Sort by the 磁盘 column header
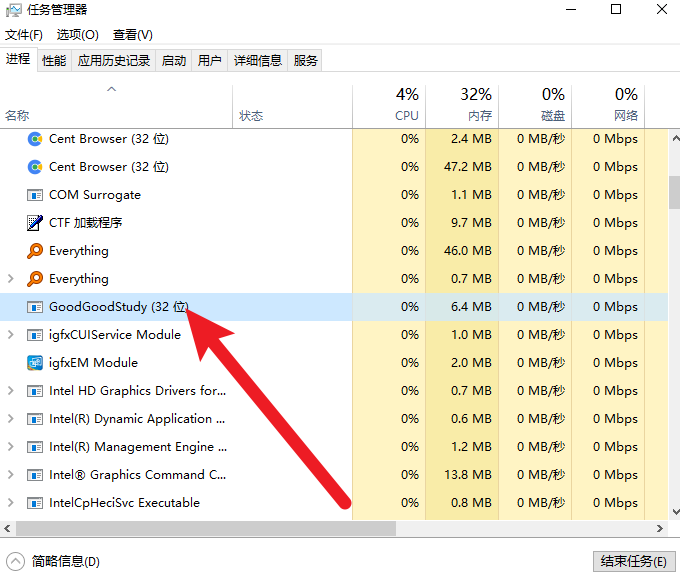 click(535, 107)
